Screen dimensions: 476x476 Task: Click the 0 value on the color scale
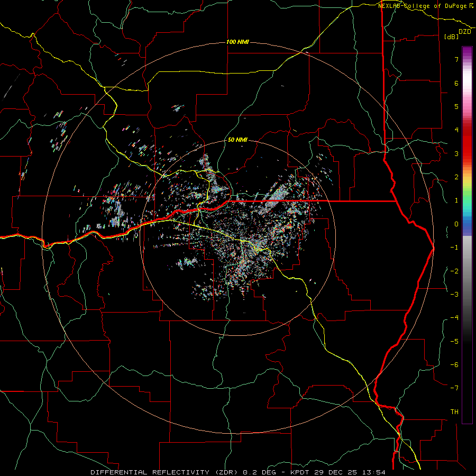[456, 224]
